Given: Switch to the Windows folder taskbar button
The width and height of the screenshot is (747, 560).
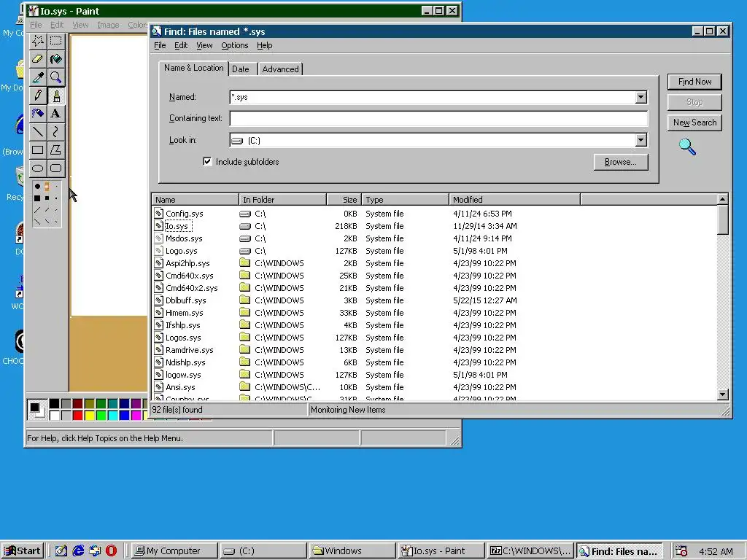Looking at the screenshot, I should pyautogui.click(x=352, y=551).
